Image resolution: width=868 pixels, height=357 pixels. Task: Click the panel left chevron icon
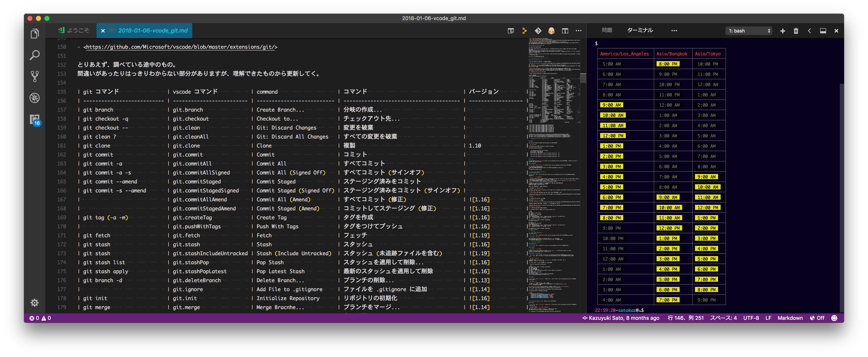pos(809,31)
